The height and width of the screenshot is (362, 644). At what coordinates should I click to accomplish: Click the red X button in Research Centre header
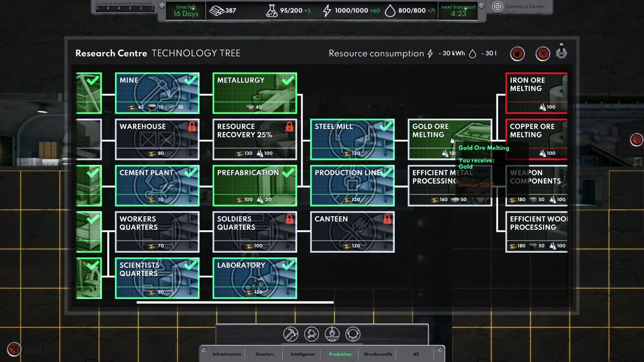click(542, 54)
